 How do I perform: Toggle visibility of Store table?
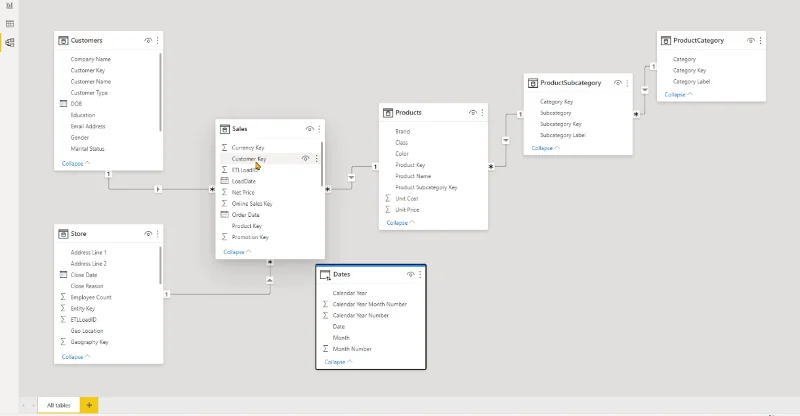[148, 234]
